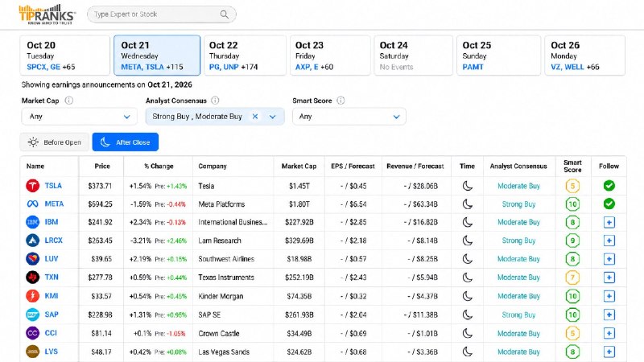Click Crown Castle company name
Image resolution: width=644 pixels, height=362 pixels.
pos(218,333)
